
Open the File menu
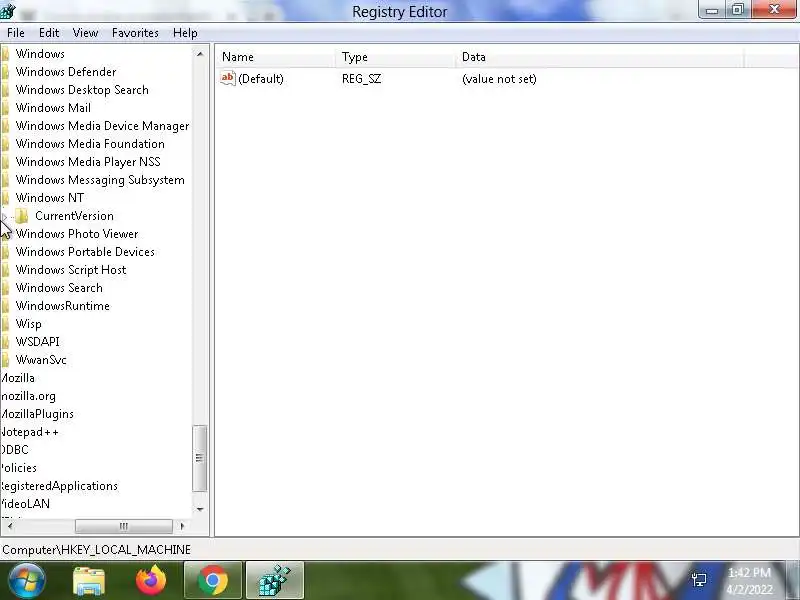pyautogui.click(x=16, y=33)
